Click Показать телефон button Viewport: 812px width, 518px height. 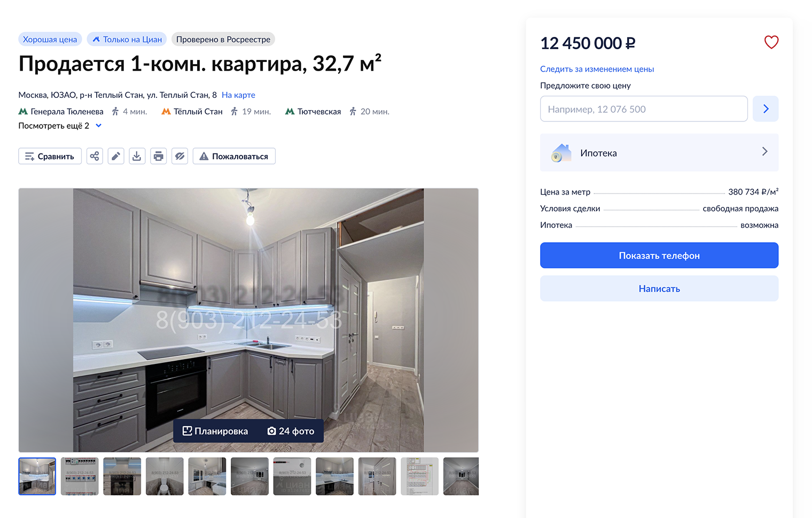tap(659, 256)
